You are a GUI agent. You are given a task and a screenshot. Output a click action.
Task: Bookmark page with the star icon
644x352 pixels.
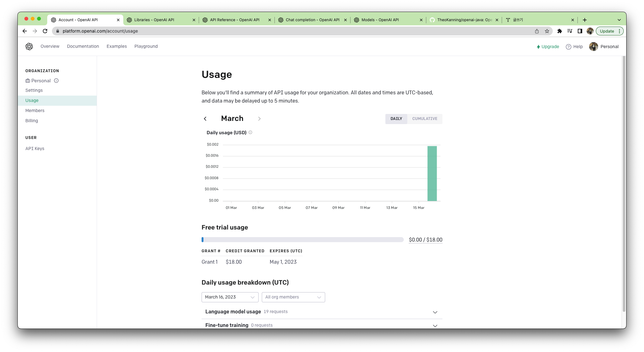[x=547, y=31]
